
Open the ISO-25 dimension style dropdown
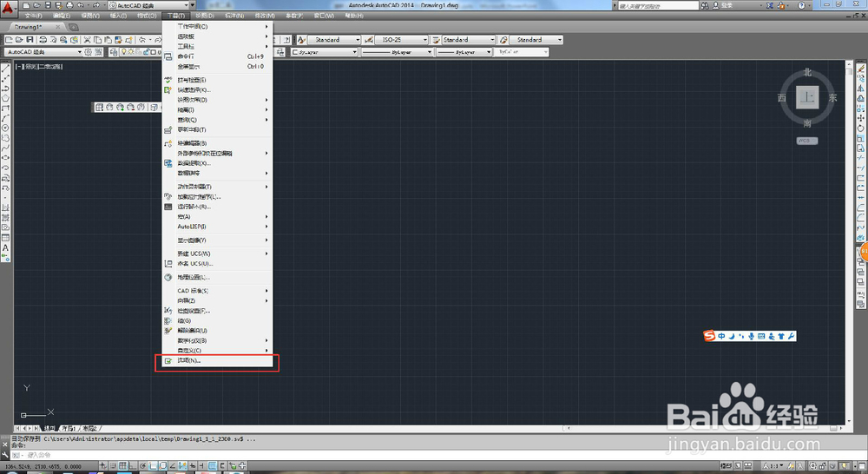pyautogui.click(x=401, y=40)
